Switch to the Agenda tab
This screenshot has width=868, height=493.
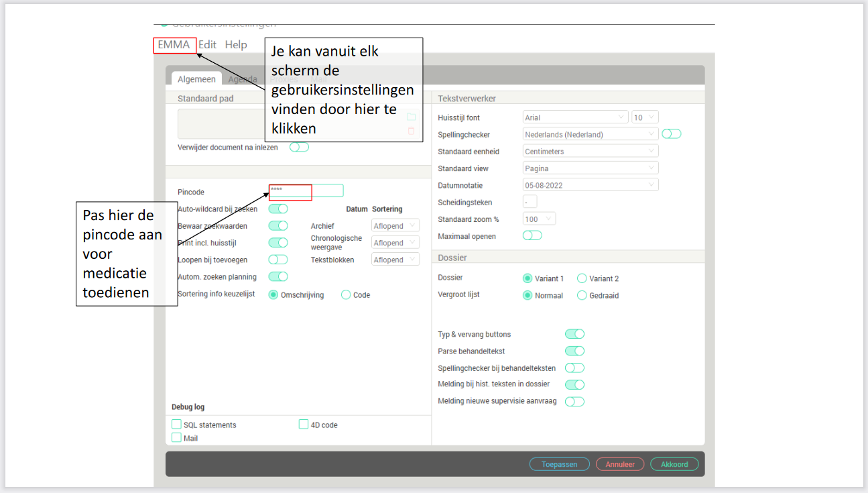pos(243,78)
